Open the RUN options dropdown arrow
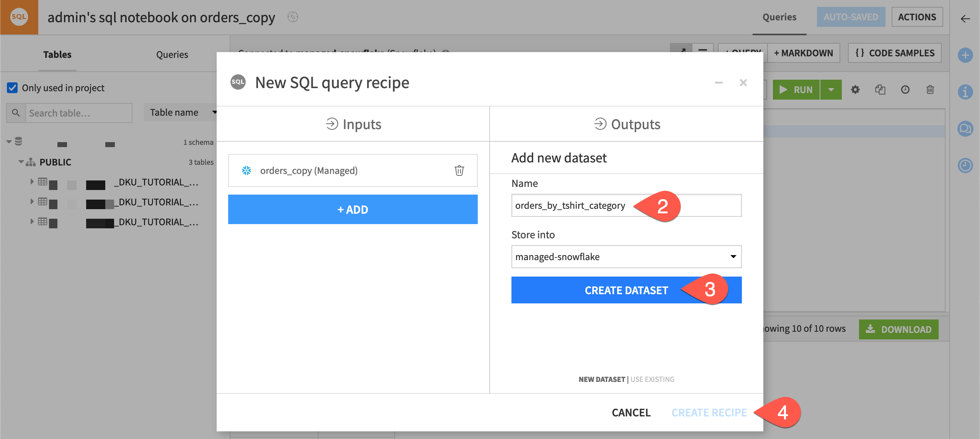This screenshot has height=439, width=980. coord(831,89)
